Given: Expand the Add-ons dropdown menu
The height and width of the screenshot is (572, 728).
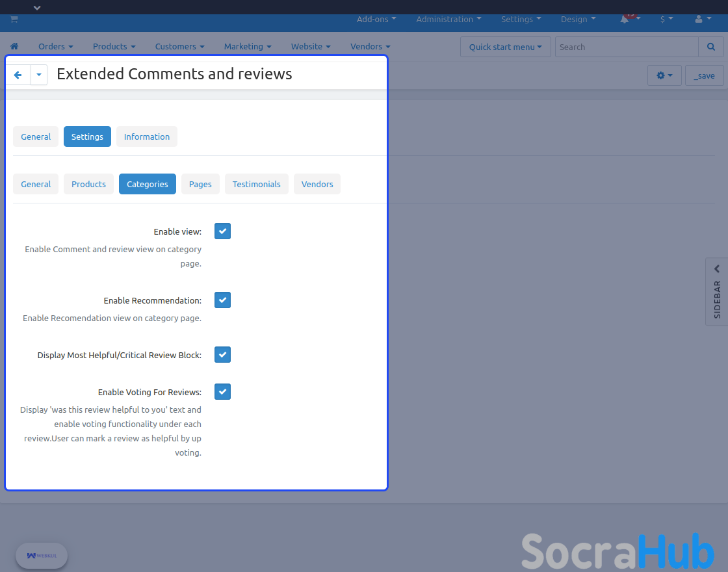Looking at the screenshot, I should 376,19.
